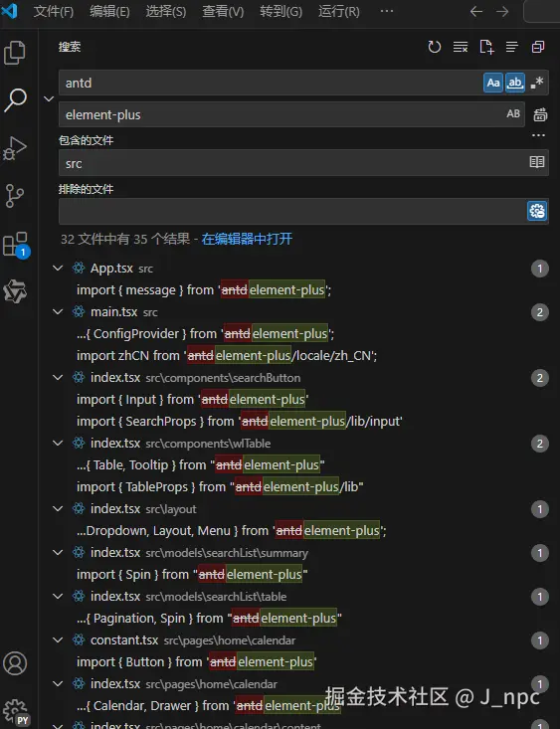Select the Table, Tooltip import result
The image size is (560, 729).
[x=297, y=464]
